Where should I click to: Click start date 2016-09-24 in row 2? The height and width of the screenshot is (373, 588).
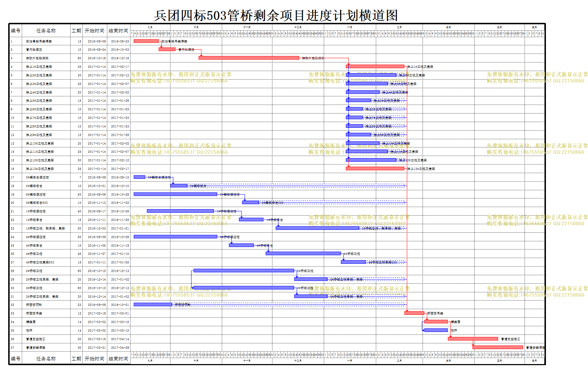coord(97,50)
